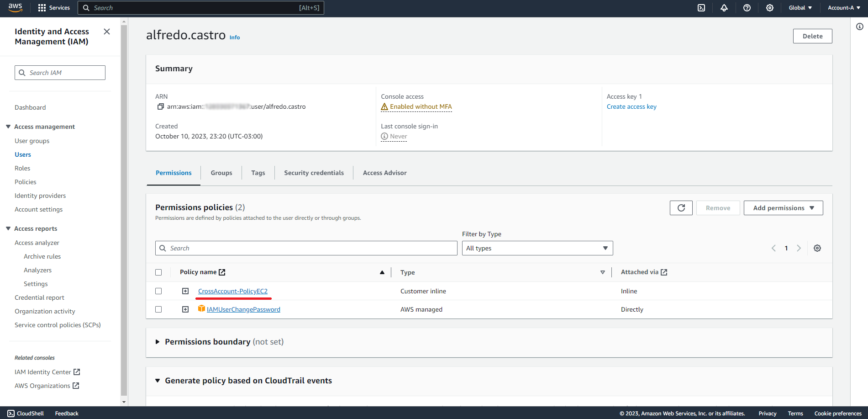Open the Account-A account menu
The height and width of the screenshot is (419, 868).
click(x=844, y=8)
